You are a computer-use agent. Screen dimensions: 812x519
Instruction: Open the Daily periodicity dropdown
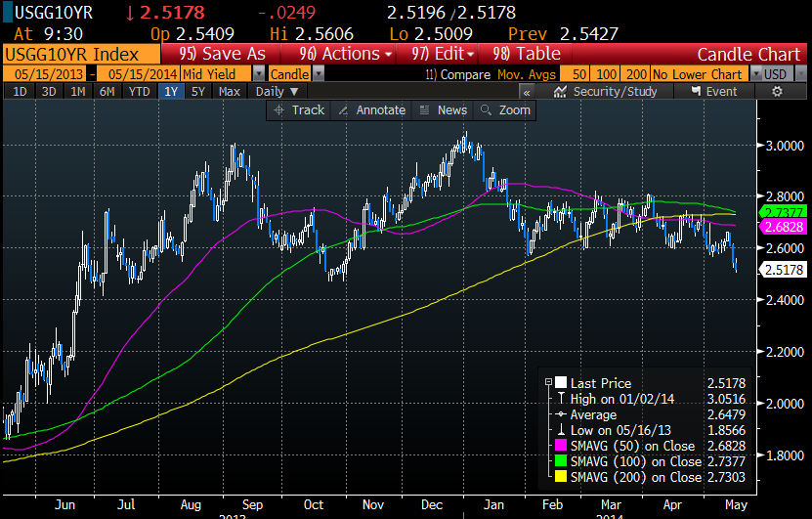[278, 92]
